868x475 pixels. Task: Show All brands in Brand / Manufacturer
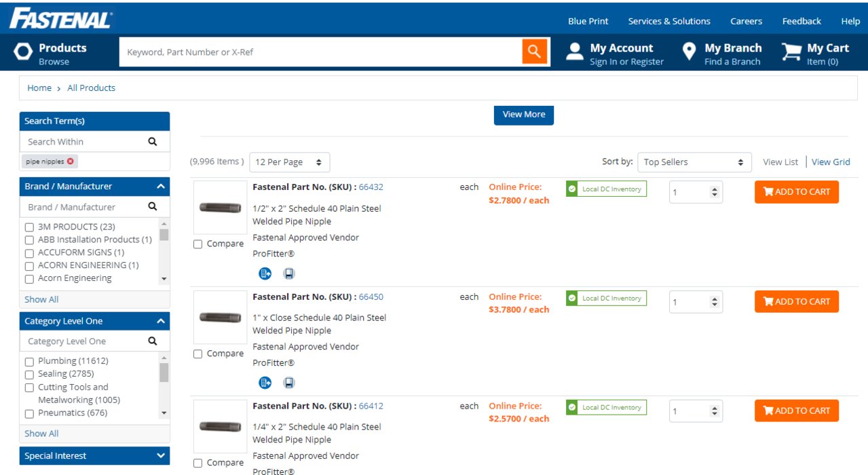41,299
